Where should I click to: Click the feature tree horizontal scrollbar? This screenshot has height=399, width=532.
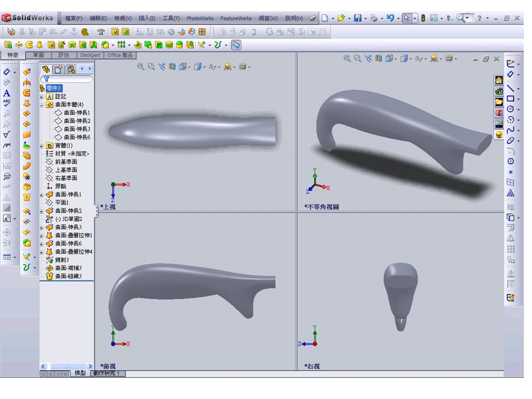[x=67, y=366]
